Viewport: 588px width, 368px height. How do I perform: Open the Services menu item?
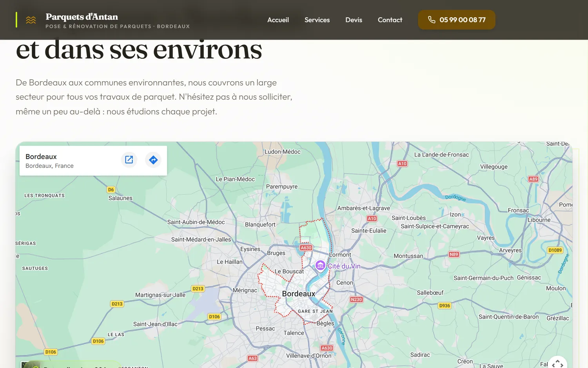[x=317, y=20]
